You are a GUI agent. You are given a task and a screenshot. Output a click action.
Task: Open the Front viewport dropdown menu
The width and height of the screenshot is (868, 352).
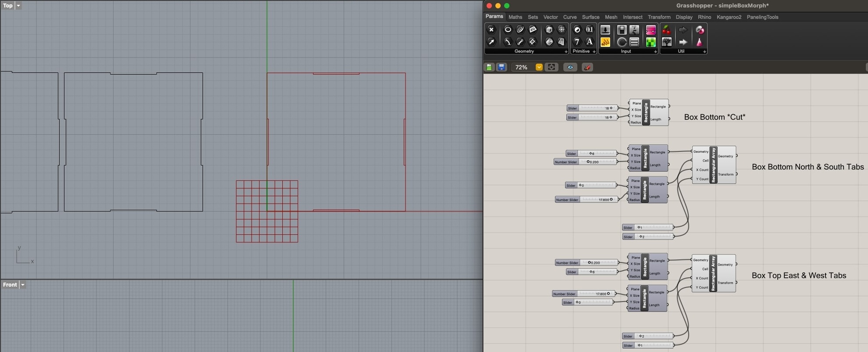(x=23, y=285)
